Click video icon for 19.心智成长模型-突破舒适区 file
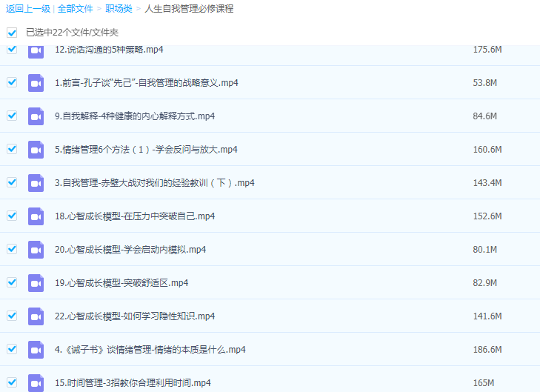 click(36, 283)
